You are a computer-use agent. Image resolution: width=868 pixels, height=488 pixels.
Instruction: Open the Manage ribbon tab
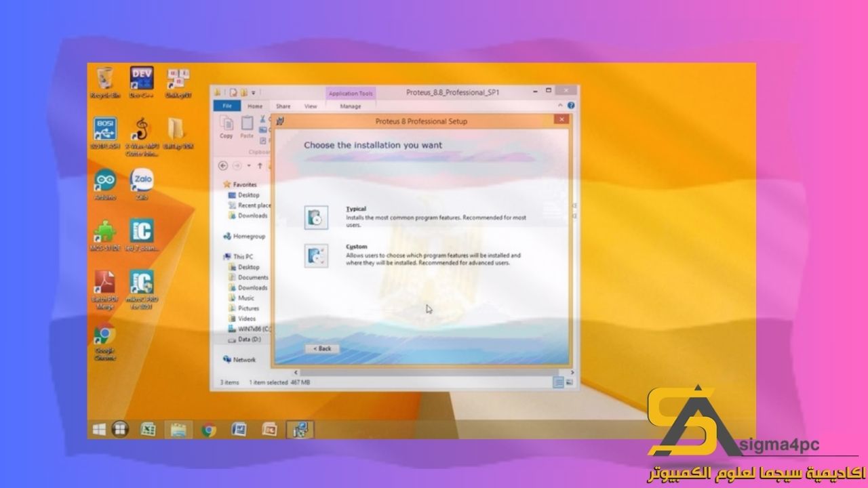point(351,106)
